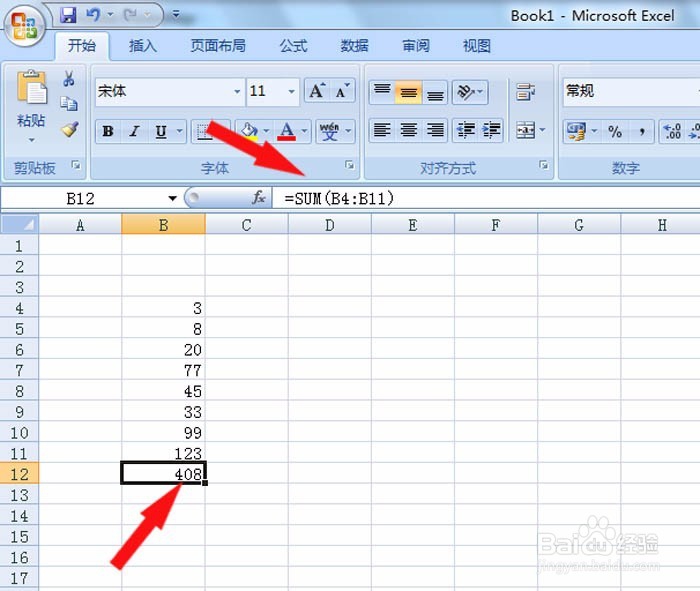Redo the last undone action
Viewport: 700px width, 591px height.
(x=130, y=15)
